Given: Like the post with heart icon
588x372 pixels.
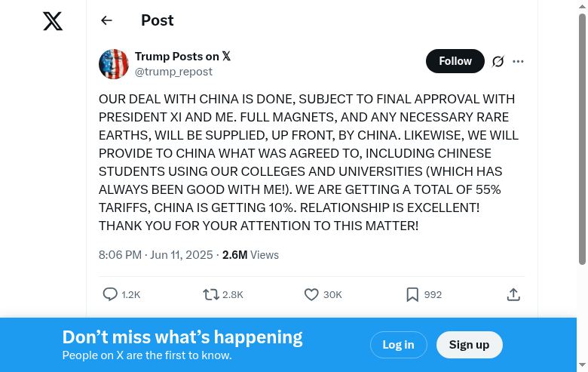Looking at the screenshot, I should 311,294.
